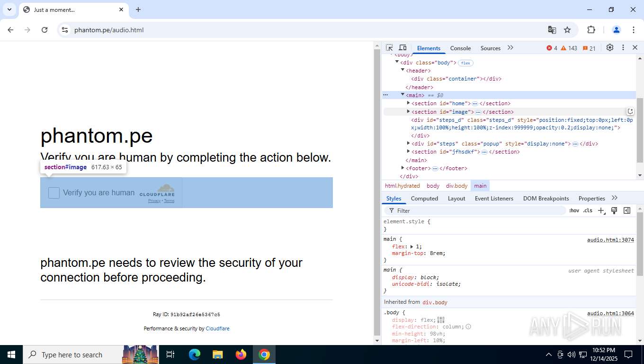The image size is (644, 364).
Task: Select div.body in the DOM breadcrumb
Action: coord(456,186)
